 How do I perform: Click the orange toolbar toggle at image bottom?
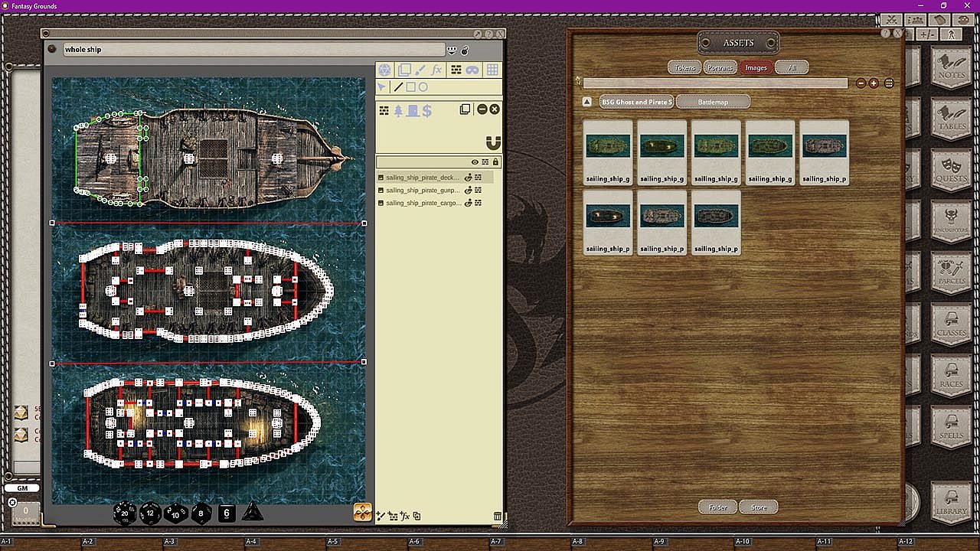click(363, 512)
